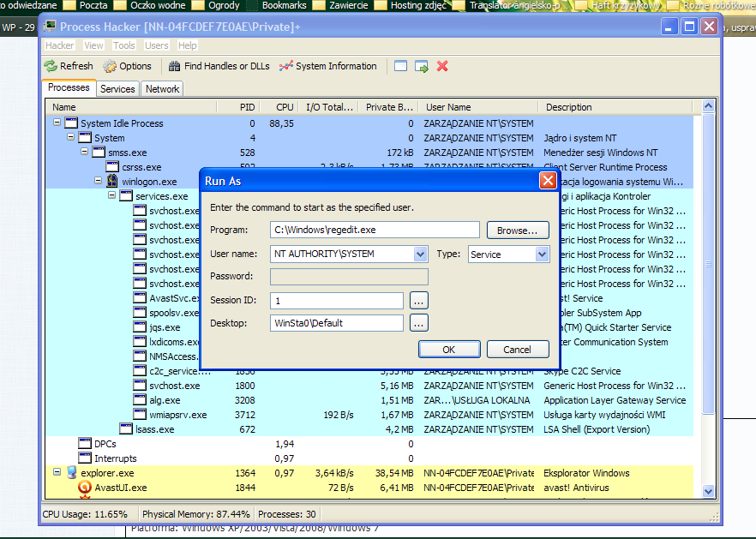The width and height of the screenshot is (756, 539).
Task: Click the spoolsv.exe process icon
Action: pyautogui.click(x=140, y=313)
